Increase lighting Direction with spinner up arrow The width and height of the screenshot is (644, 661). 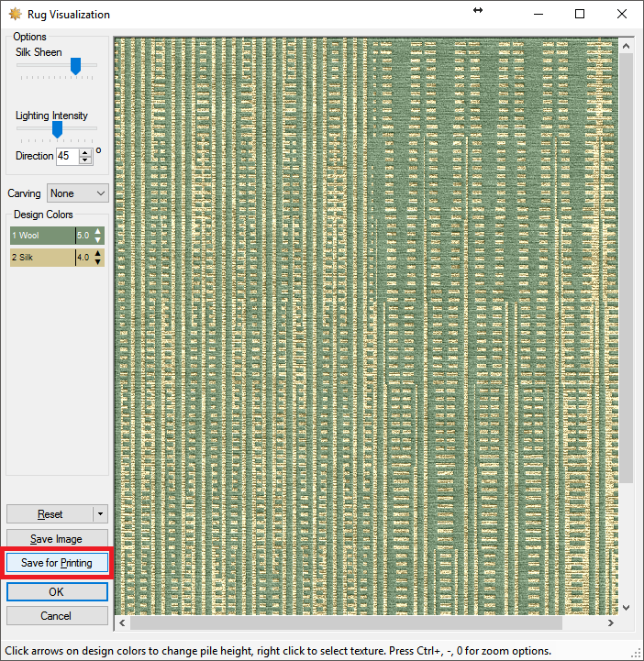pos(85,152)
